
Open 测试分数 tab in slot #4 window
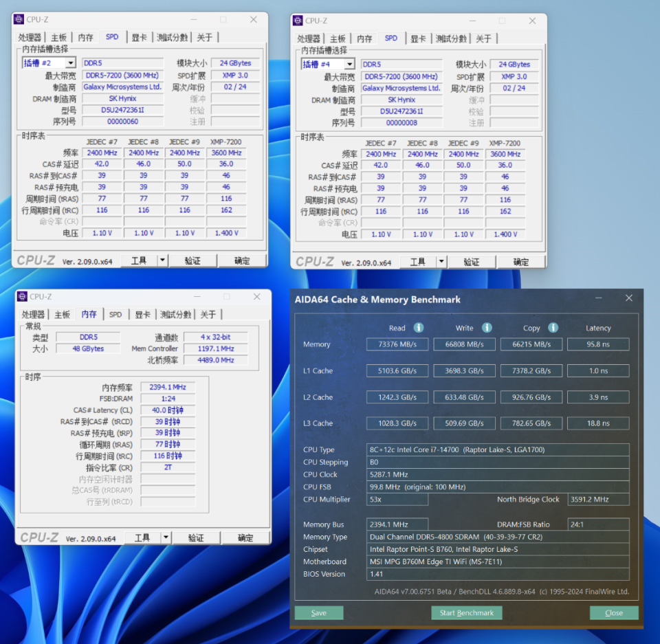point(451,38)
